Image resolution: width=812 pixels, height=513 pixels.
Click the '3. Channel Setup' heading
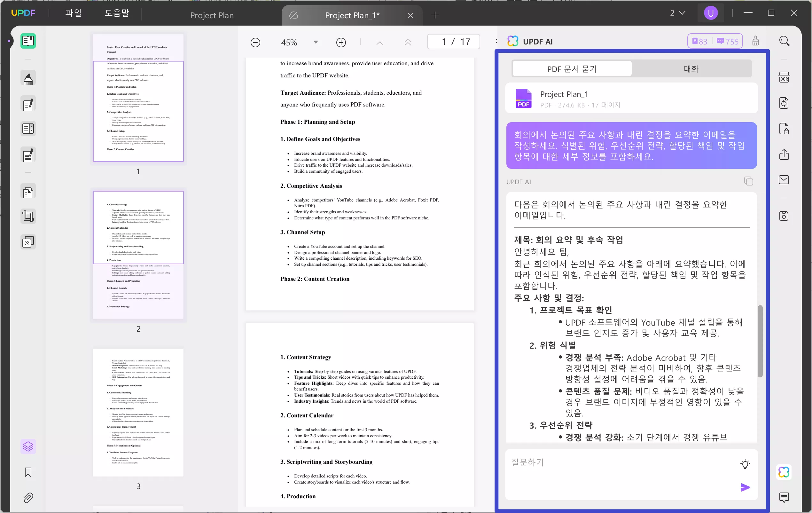click(302, 232)
